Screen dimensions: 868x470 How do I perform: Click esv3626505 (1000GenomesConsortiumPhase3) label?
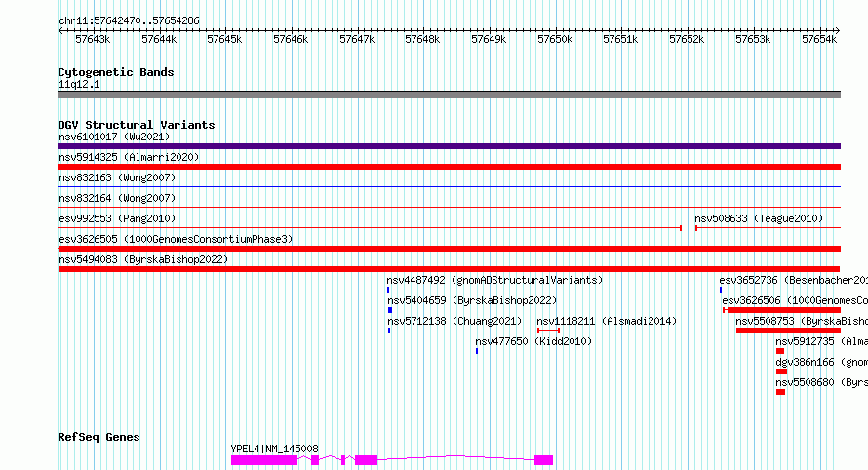click(x=176, y=239)
